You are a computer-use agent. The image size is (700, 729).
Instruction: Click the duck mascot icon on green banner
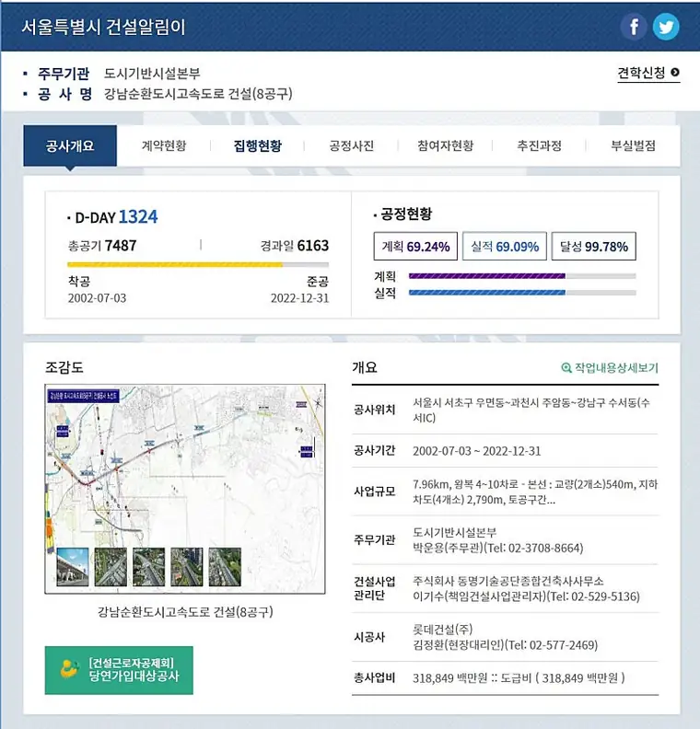(x=69, y=669)
